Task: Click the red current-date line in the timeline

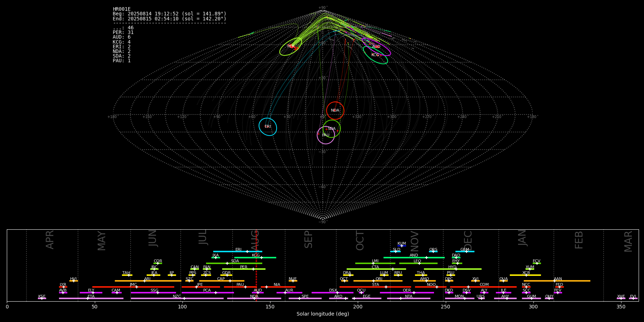Action: [256, 265]
